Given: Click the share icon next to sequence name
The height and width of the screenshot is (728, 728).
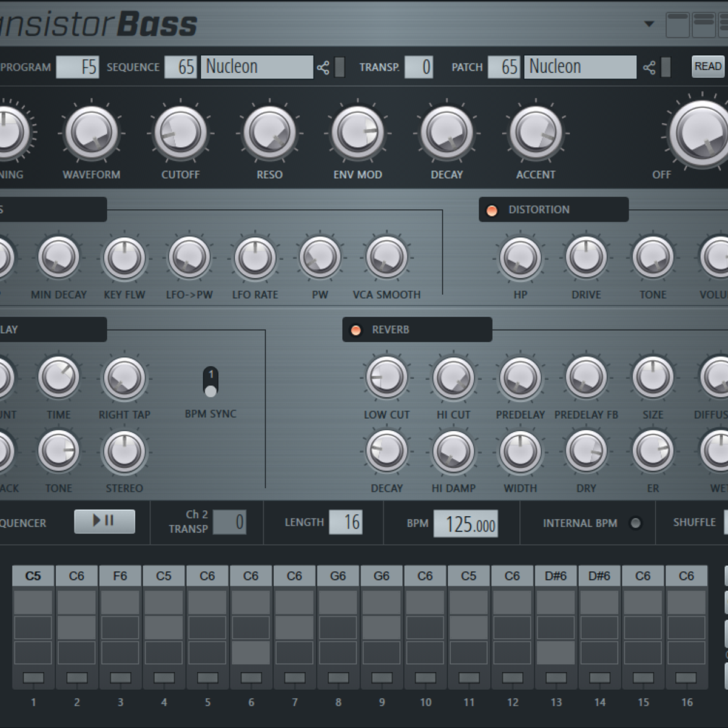Looking at the screenshot, I should click(323, 67).
